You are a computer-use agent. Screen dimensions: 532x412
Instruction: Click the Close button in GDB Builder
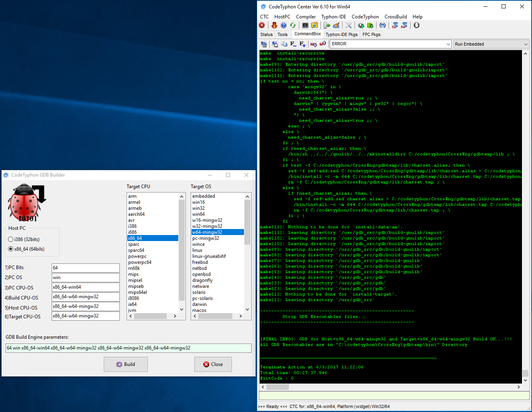(213, 364)
